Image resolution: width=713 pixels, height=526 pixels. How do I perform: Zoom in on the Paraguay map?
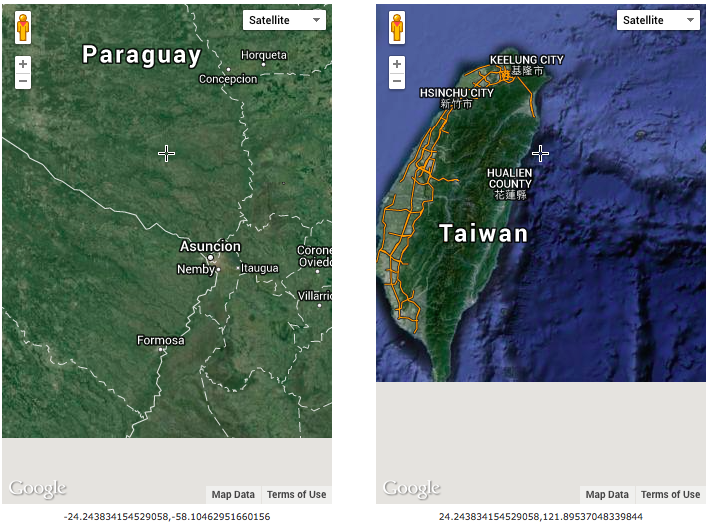pos(23,64)
